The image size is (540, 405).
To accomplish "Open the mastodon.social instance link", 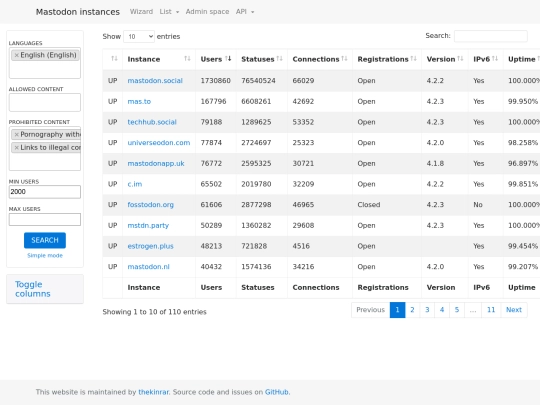I will [x=155, y=81].
